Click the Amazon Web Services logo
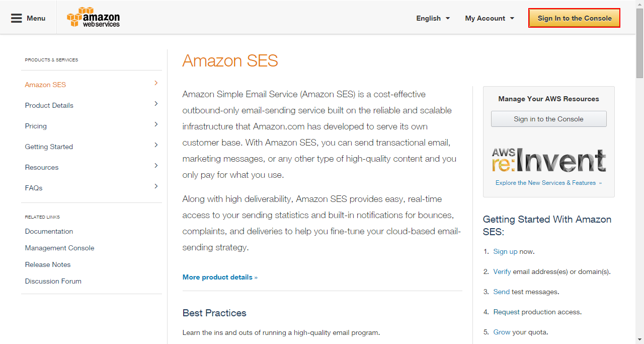 coord(93,17)
